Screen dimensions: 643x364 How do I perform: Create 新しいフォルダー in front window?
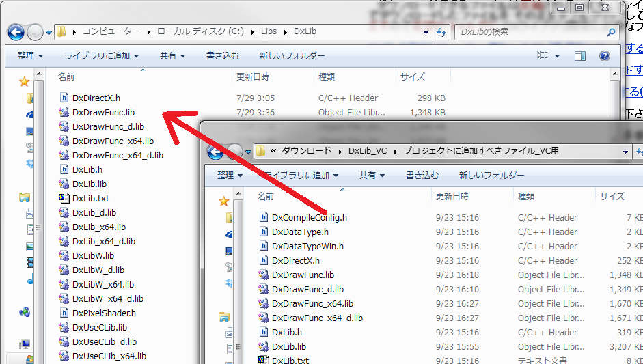[x=491, y=176]
